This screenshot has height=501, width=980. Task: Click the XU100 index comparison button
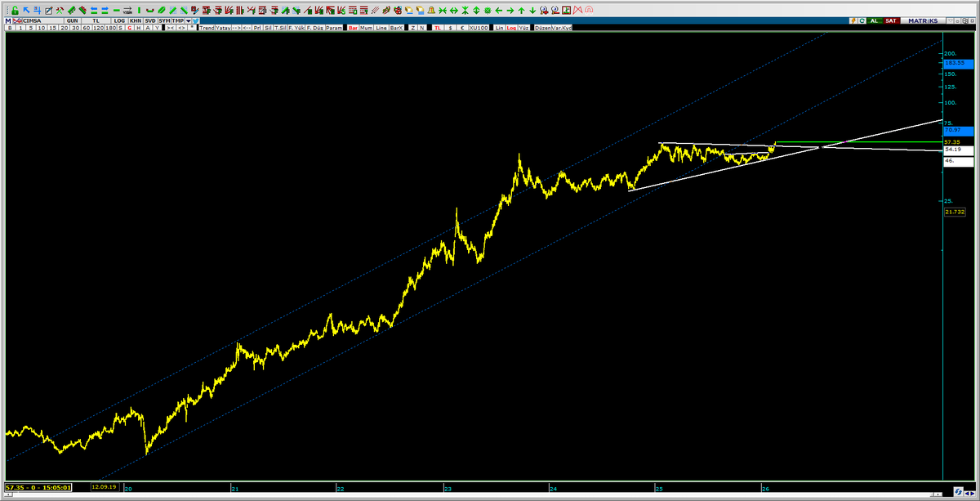(x=479, y=27)
